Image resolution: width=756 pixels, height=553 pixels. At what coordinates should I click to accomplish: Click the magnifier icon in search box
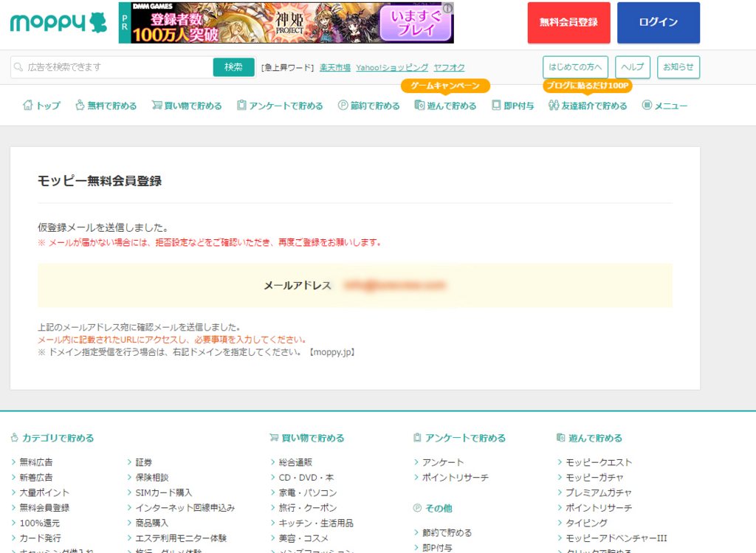(x=18, y=67)
